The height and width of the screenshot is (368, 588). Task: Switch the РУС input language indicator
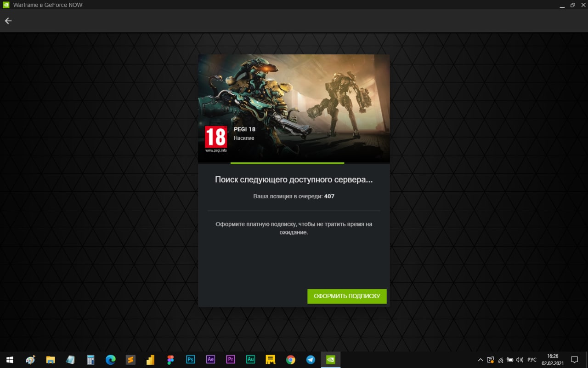532,360
